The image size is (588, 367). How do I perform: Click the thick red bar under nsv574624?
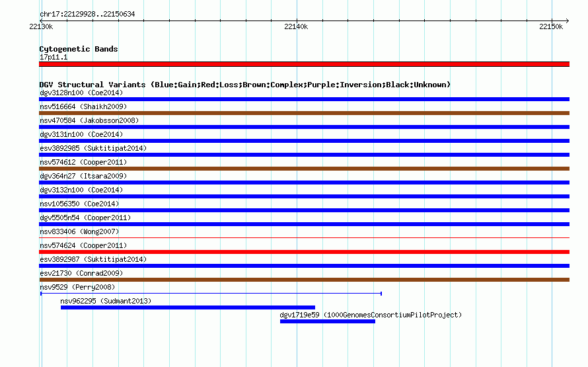(304, 252)
